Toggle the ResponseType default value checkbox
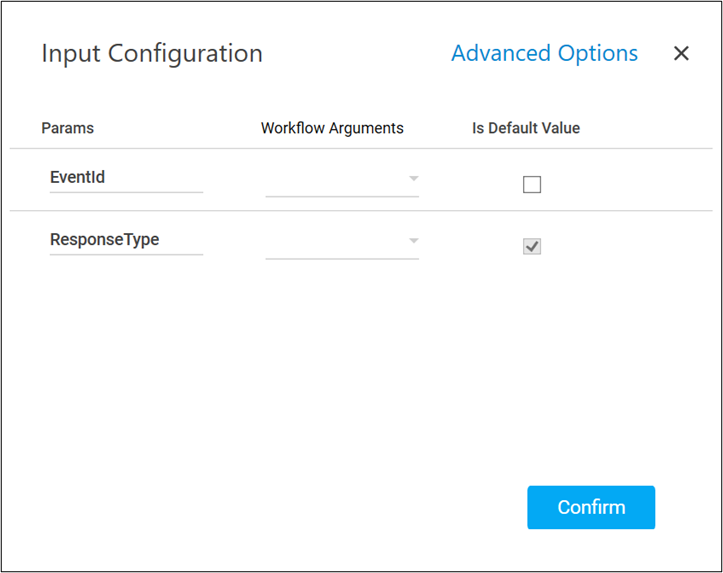The image size is (723, 573). click(x=532, y=246)
